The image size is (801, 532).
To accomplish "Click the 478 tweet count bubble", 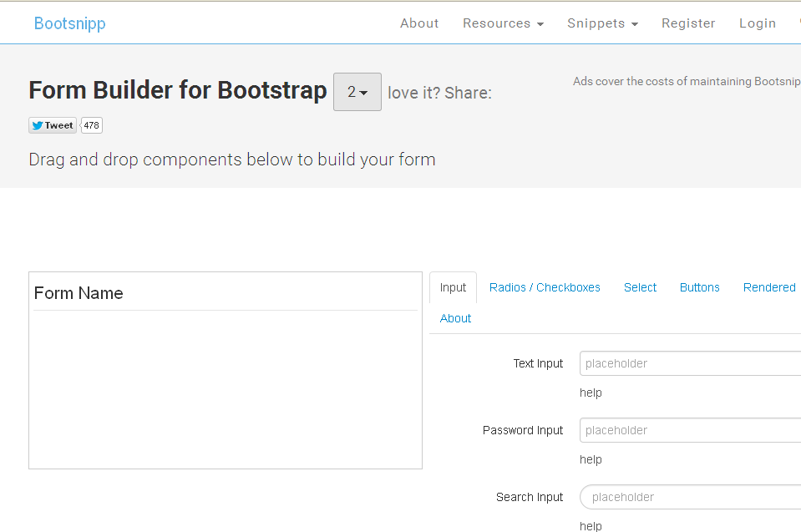I will [x=92, y=125].
